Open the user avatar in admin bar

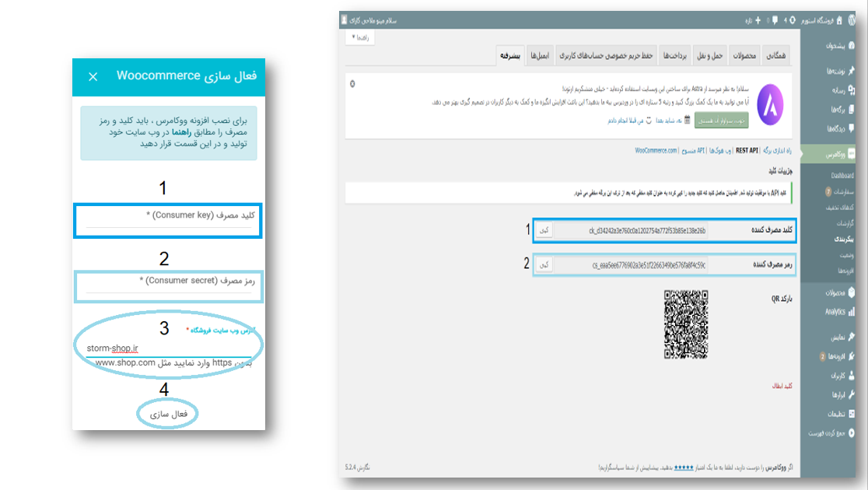point(345,20)
